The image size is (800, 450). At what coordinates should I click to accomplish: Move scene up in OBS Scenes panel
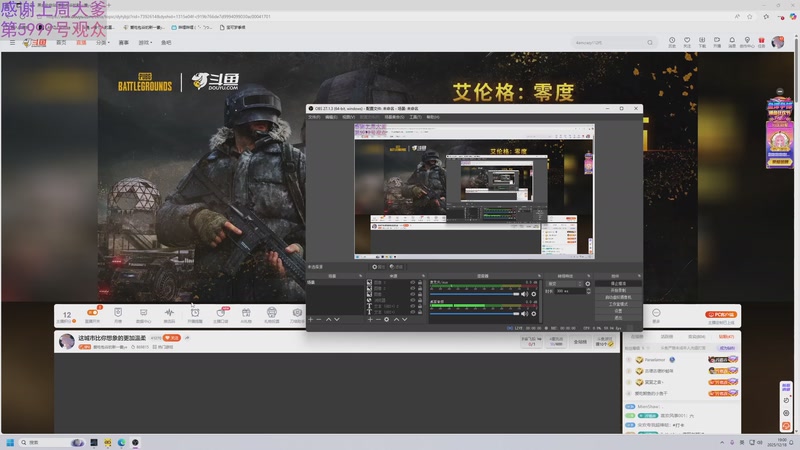point(329,319)
